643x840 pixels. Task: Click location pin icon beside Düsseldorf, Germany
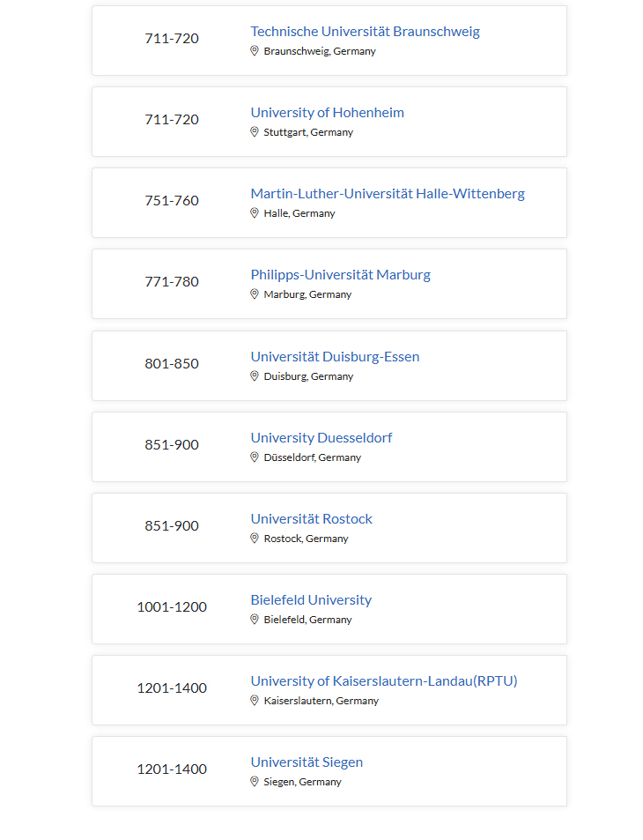[255, 457]
